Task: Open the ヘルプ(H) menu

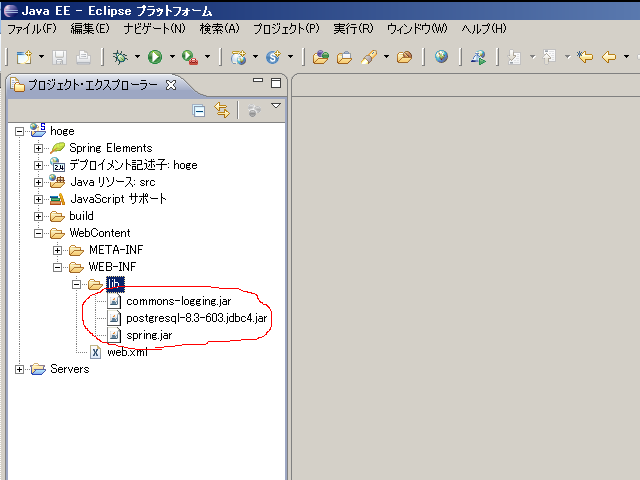Action: pyautogui.click(x=484, y=29)
